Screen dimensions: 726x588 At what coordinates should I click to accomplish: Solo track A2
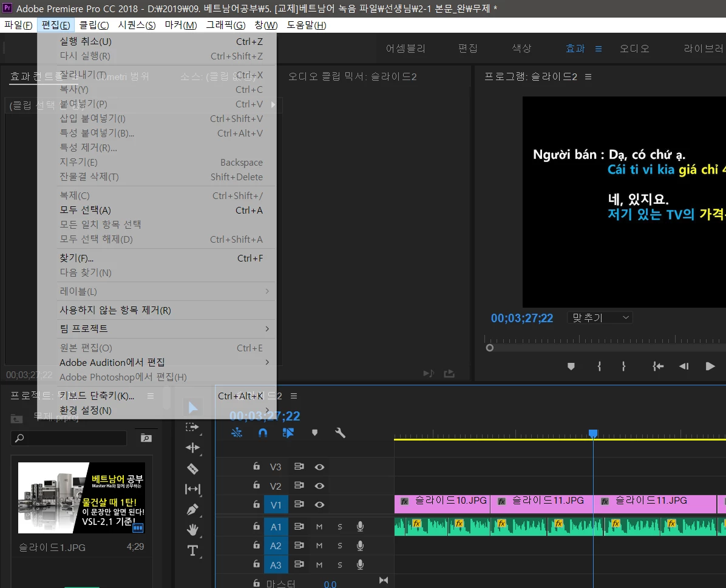340,546
